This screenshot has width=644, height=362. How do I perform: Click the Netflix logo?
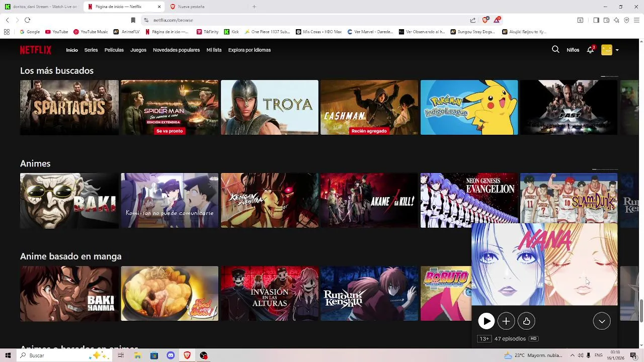click(x=36, y=50)
